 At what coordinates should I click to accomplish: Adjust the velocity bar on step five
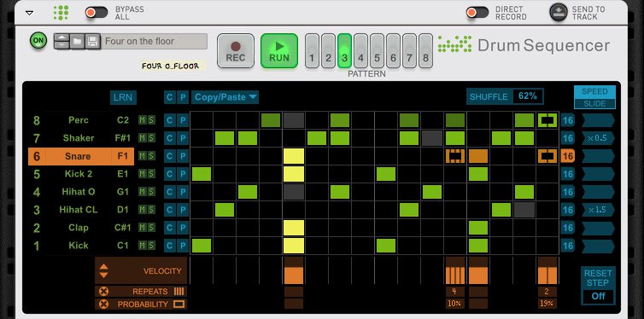click(x=294, y=270)
